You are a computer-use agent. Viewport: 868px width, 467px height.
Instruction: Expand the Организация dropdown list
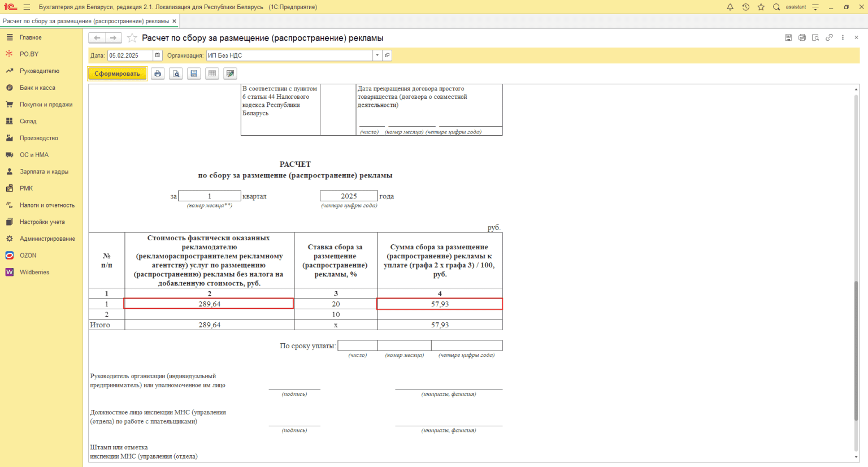click(x=377, y=55)
